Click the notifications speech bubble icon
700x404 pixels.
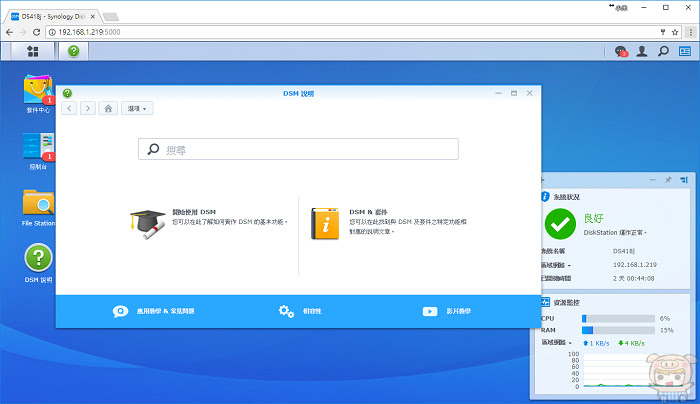click(621, 52)
